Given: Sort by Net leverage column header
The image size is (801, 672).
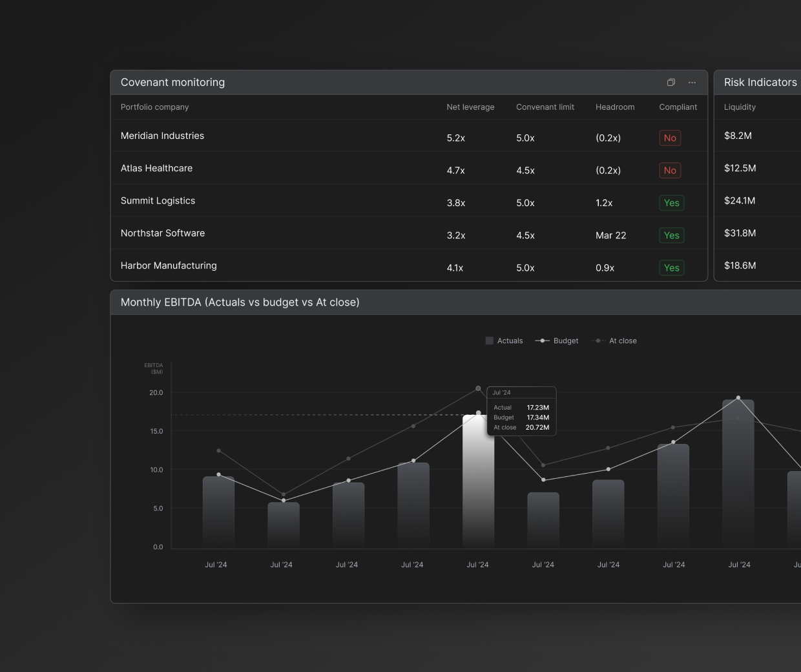Looking at the screenshot, I should pyautogui.click(x=470, y=107).
